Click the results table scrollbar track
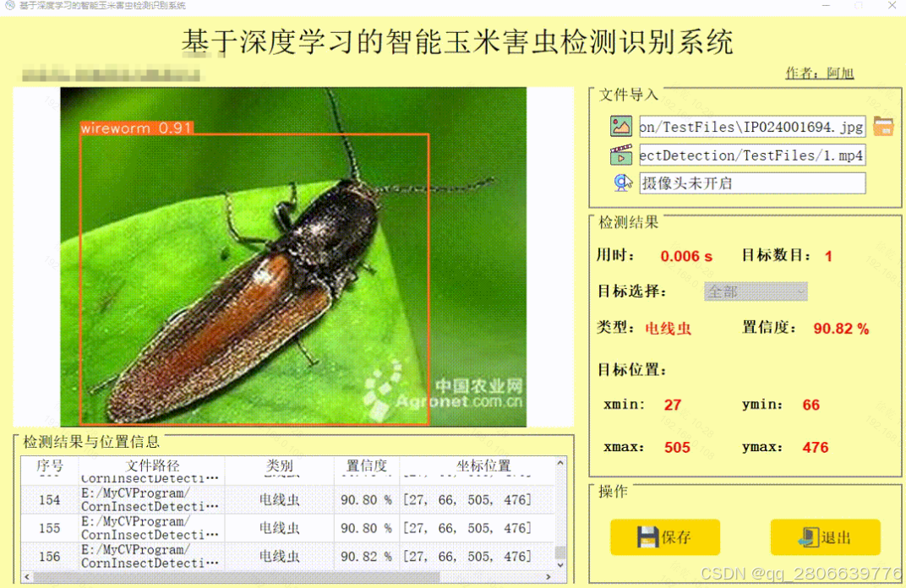The width and height of the screenshot is (906, 588). [x=559, y=515]
